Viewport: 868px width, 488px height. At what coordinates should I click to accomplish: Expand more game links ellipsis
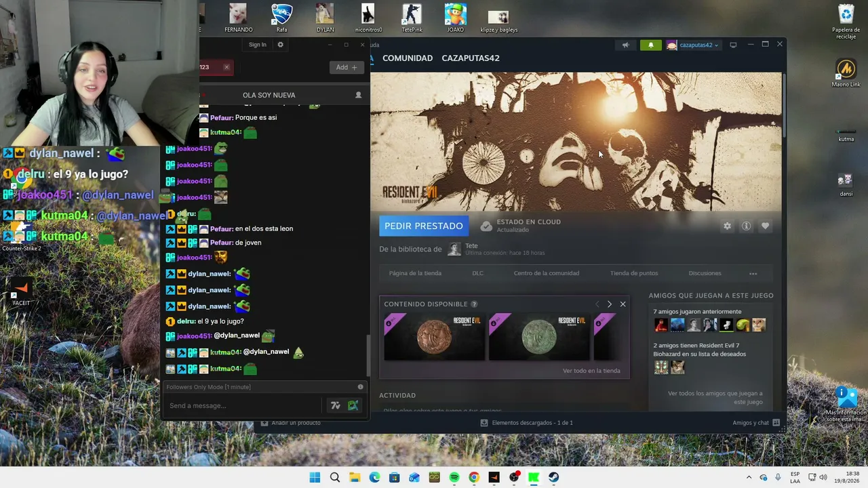point(753,273)
